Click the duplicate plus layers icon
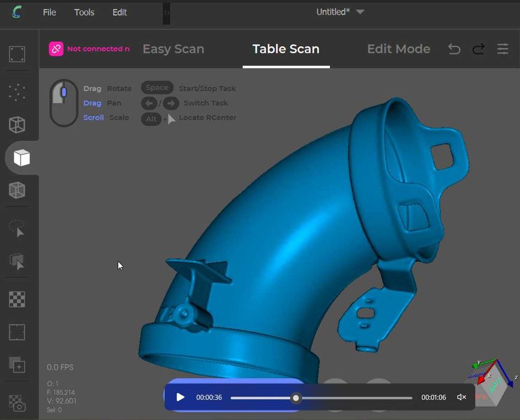The height and width of the screenshot is (420, 520). pos(17,365)
